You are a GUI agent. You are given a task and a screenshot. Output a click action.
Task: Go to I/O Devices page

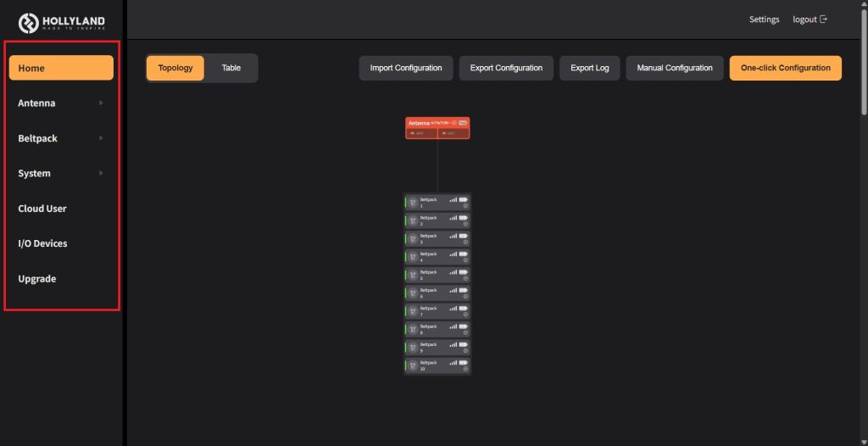42,243
